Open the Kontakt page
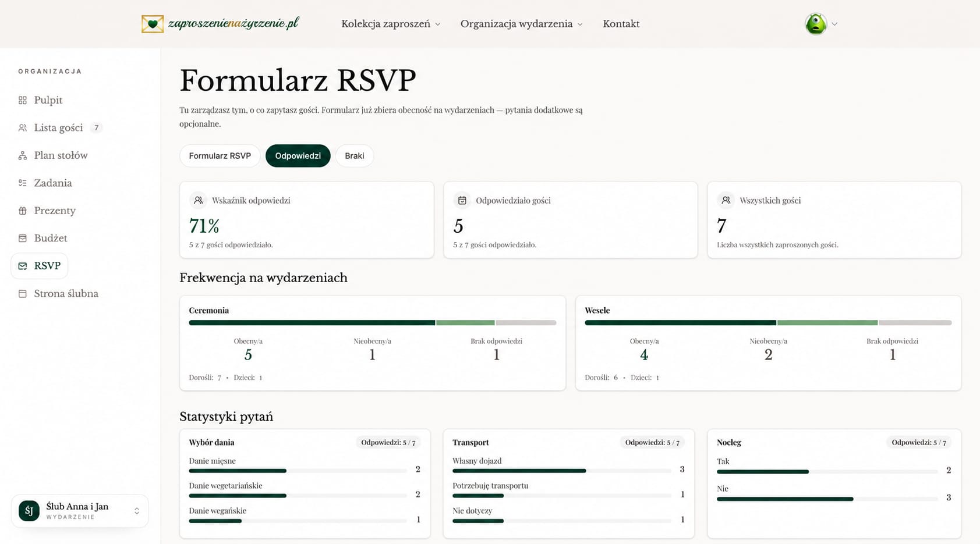Image resolution: width=980 pixels, height=544 pixels. (621, 24)
